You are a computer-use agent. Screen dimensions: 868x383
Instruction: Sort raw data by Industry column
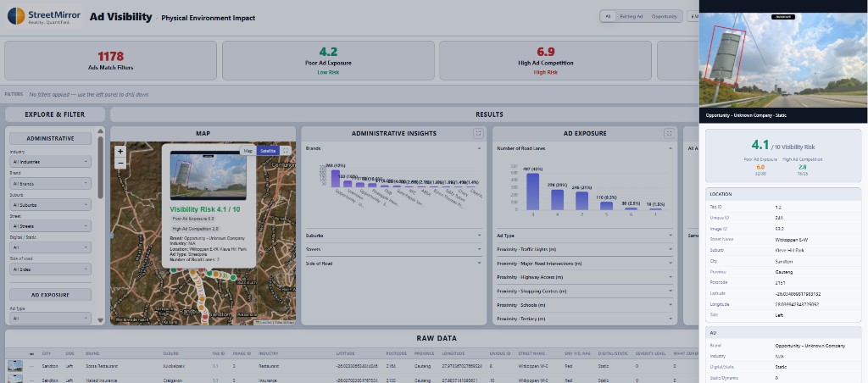268,353
